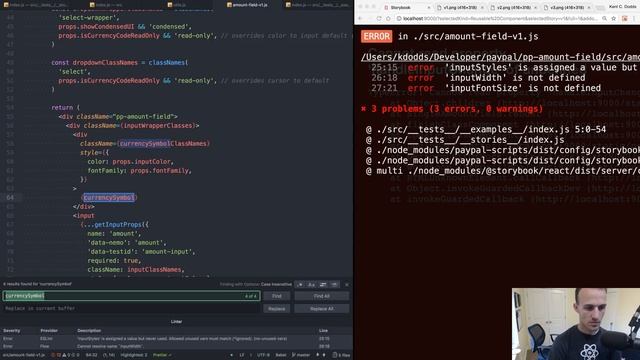Click the linter error count status icon

56,355
